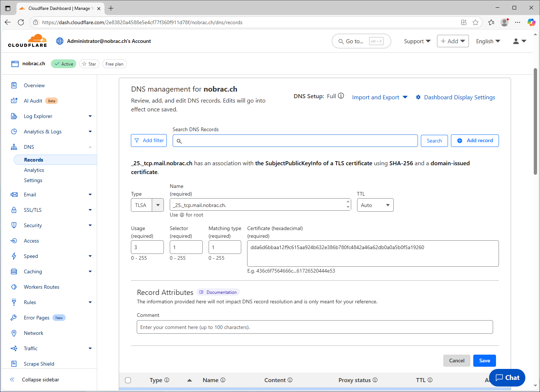Toggle the Star button for nobrac.ch
The height and width of the screenshot is (392, 540).
pyautogui.click(x=89, y=64)
